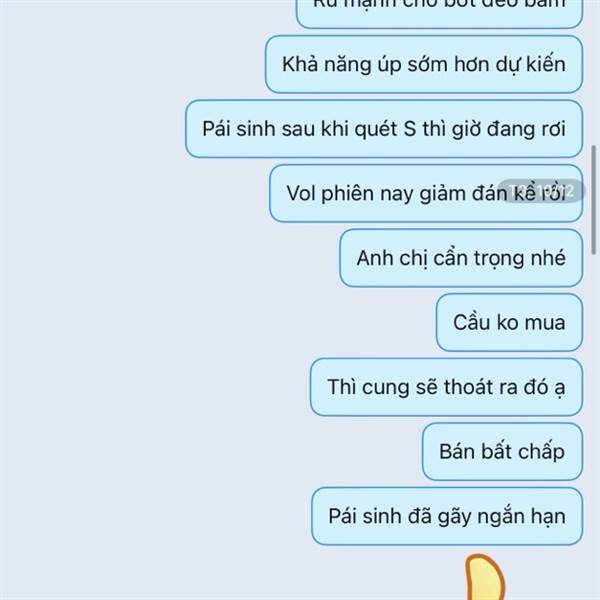Tap the 'Pái sinh đã gãy ngắn hạn' message
This screenshot has height=600, width=600.
(x=447, y=516)
